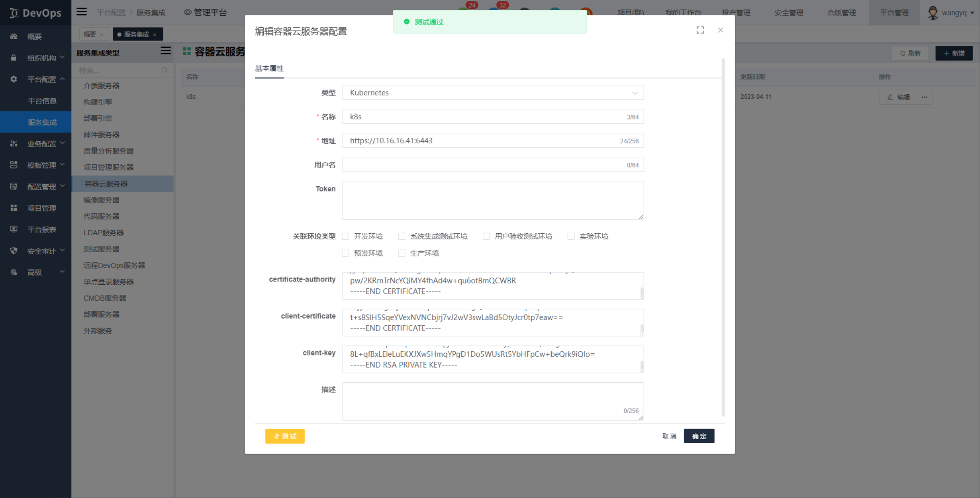The width and height of the screenshot is (980, 498).
Task: Open 项目管理 using its sidebar icon
Action: coord(13,208)
